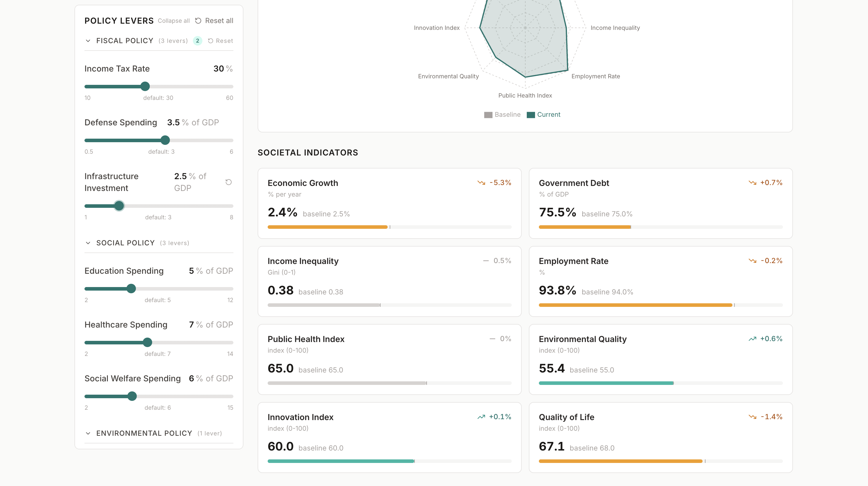868x486 pixels.
Task: Click the Public Health Index flat trend dash
Action: [x=492, y=338]
